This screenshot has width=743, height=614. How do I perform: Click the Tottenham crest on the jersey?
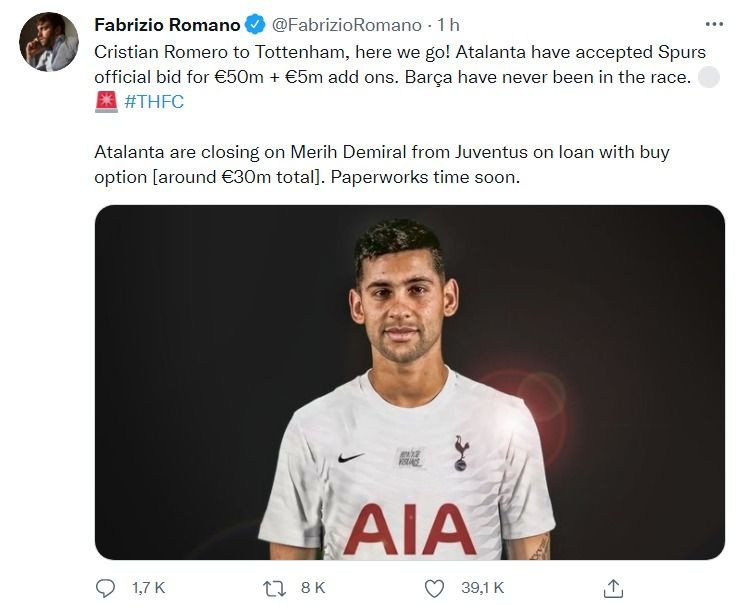click(x=459, y=453)
